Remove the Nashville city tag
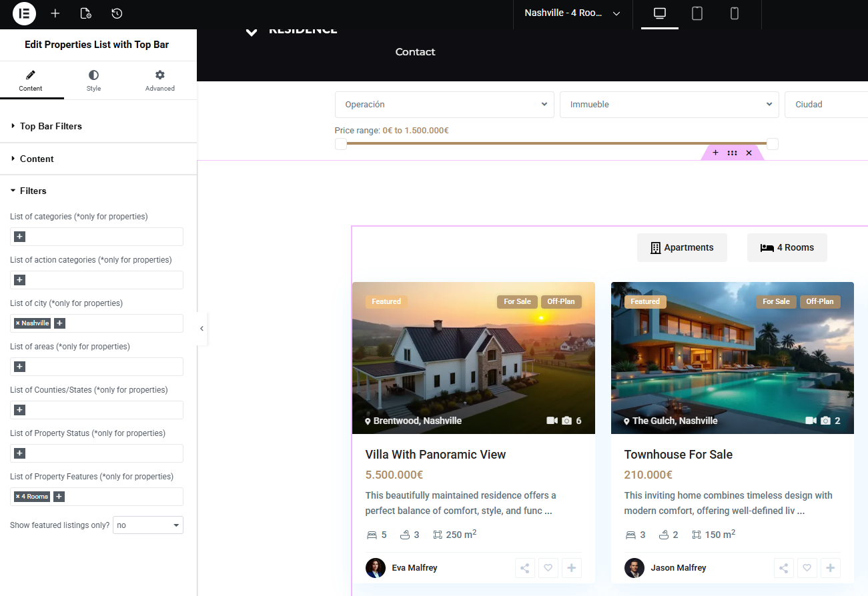Screen dimensions: 868x596 click(x=18, y=323)
